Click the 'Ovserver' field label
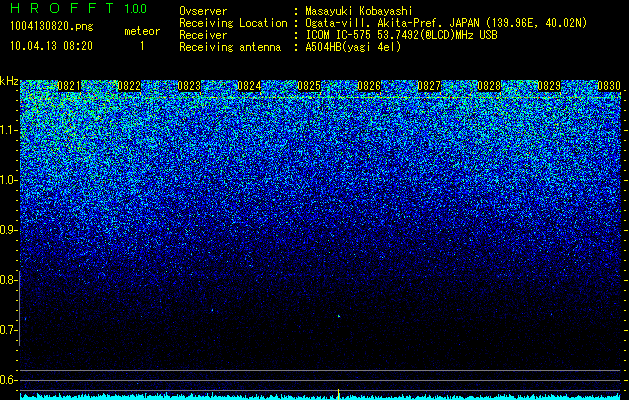This screenshot has width=629, height=400. pyautogui.click(x=203, y=11)
